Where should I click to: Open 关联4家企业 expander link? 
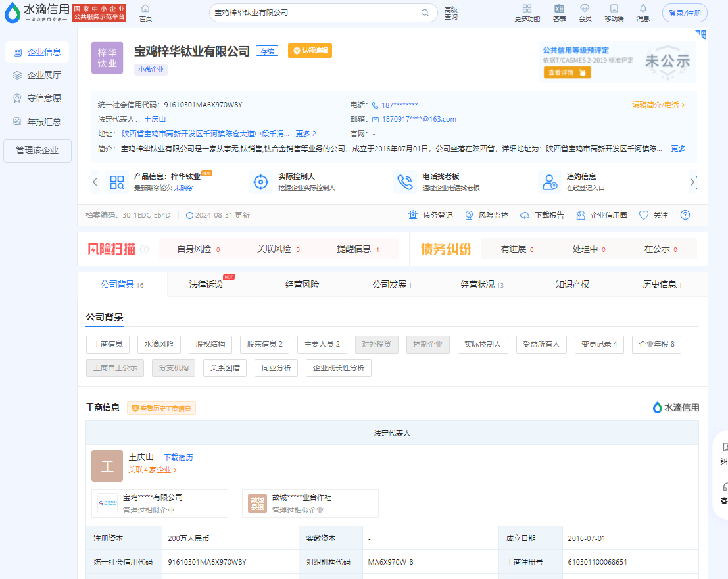[x=153, y=470]
